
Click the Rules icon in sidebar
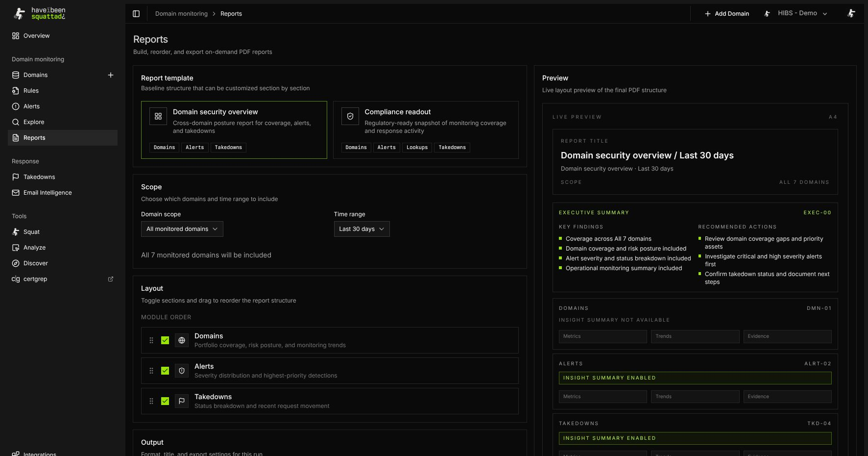(x=16, y=91)
